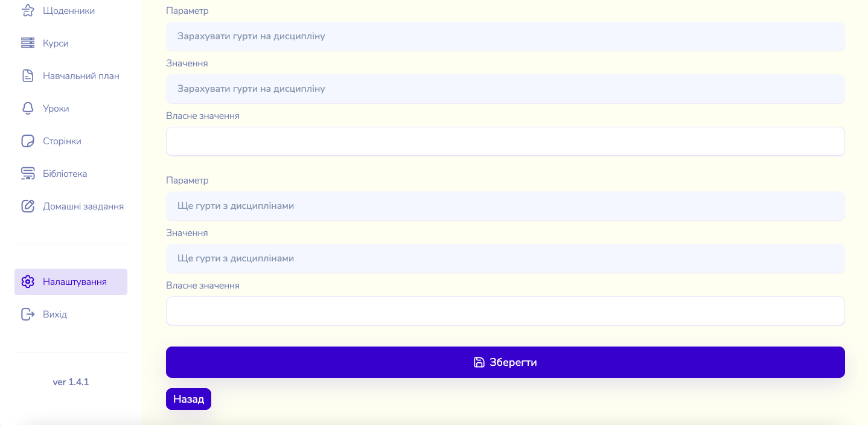The image size is (868, 425).
Task: Click the Вихід logout arrow icon
Action: 28,315
